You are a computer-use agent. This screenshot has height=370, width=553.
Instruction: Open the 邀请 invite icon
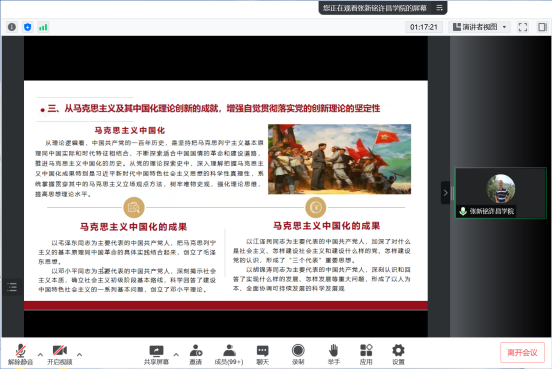click(x=195, y=354)
